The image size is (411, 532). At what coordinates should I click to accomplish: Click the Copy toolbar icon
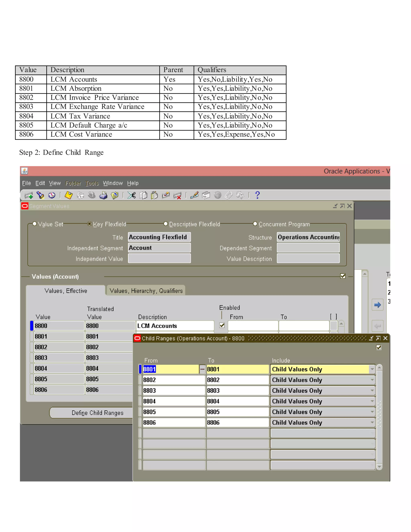click(x=143, y=195)
